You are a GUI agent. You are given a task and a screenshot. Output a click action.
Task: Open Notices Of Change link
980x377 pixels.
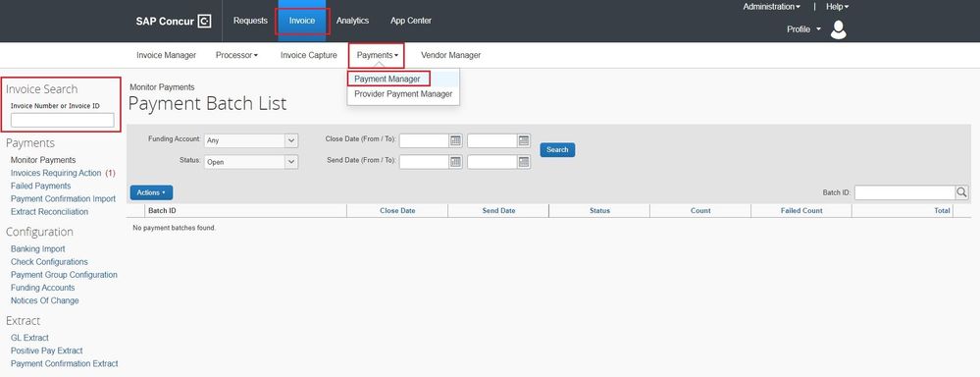click(x=45, y=300)
